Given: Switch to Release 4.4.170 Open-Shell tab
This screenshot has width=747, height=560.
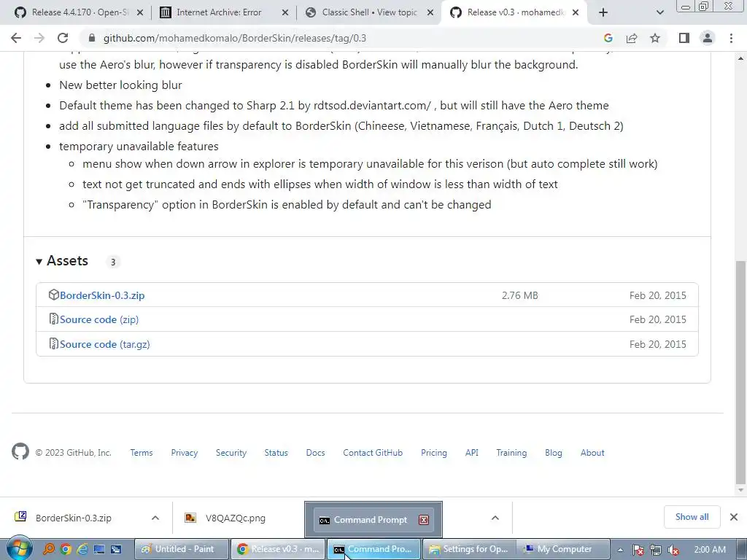Looking at the screenshot, I should point(80,12).
